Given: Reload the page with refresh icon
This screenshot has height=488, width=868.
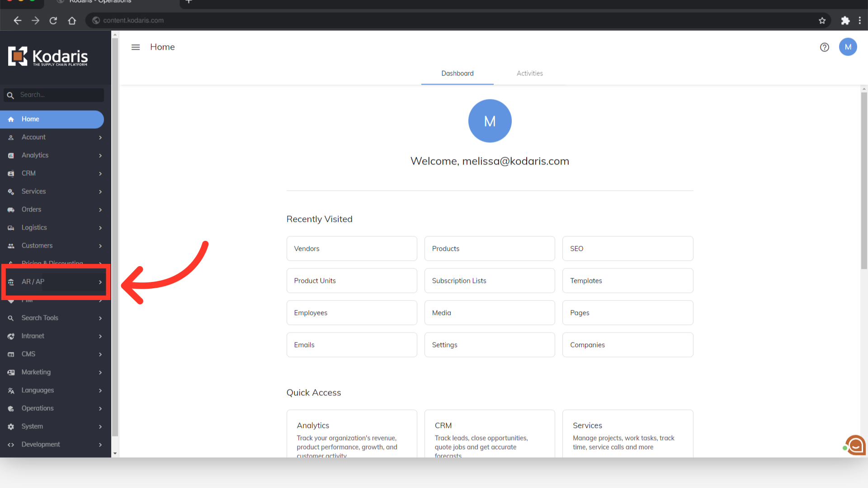Looking at the screenshot, I should pyautogui.click(x=53, y=20).
